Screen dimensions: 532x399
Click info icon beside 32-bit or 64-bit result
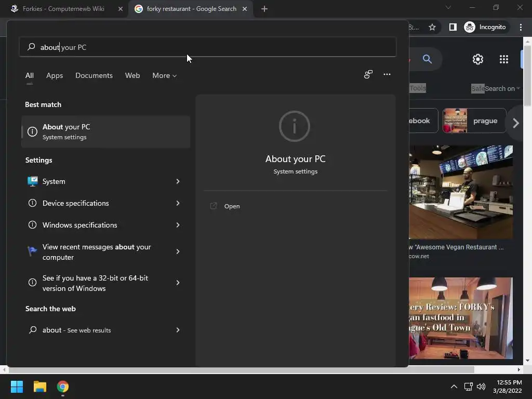(32, 282)
